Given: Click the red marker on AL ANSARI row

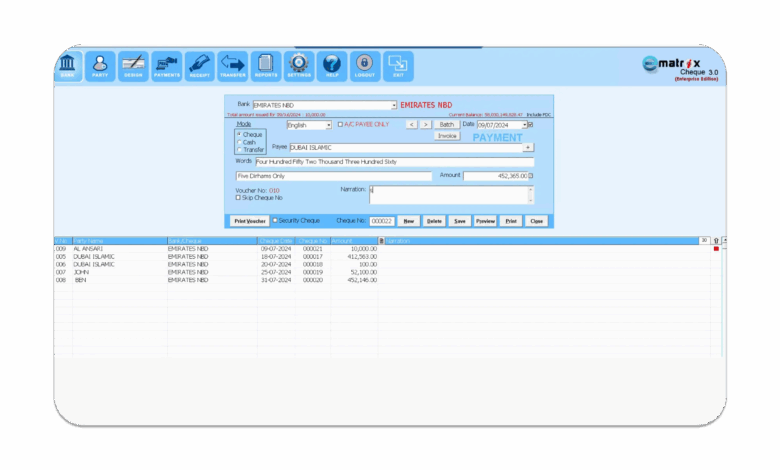Looking at the screenshot, I should click(716, 249).
